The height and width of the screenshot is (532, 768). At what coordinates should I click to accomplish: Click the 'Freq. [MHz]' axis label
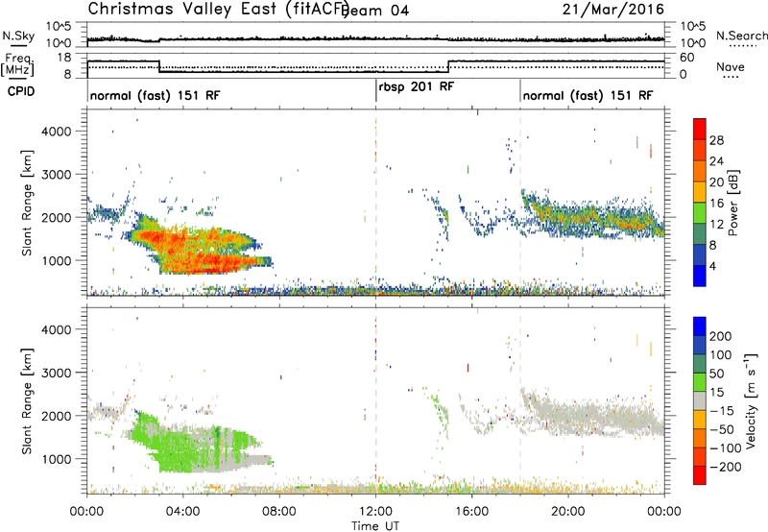(x=17, y=65)
